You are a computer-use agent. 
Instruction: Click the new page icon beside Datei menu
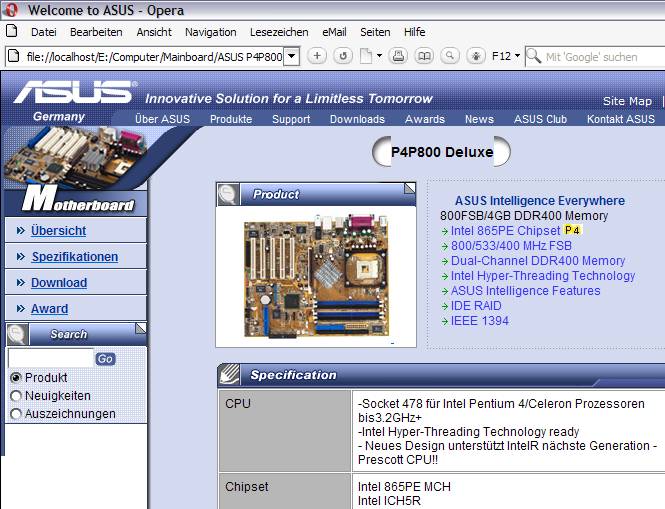(x=12, y=32)
